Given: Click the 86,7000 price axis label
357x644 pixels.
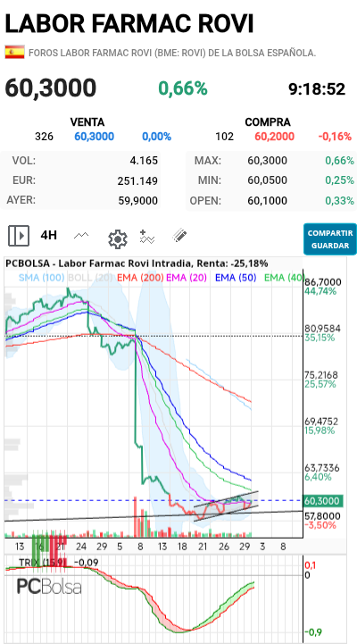Looking at the screenshot, I should (x=322, y=282).
